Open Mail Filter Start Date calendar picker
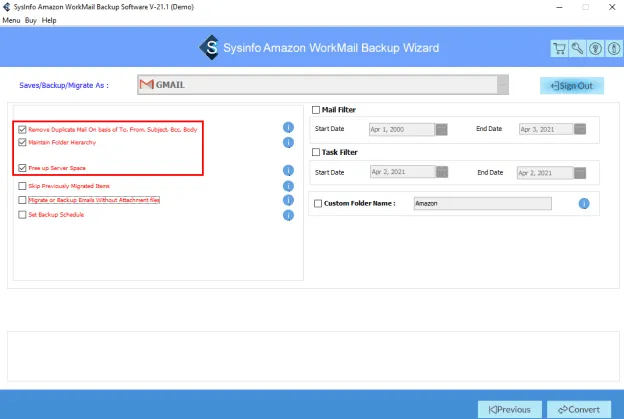 [441, 129]
